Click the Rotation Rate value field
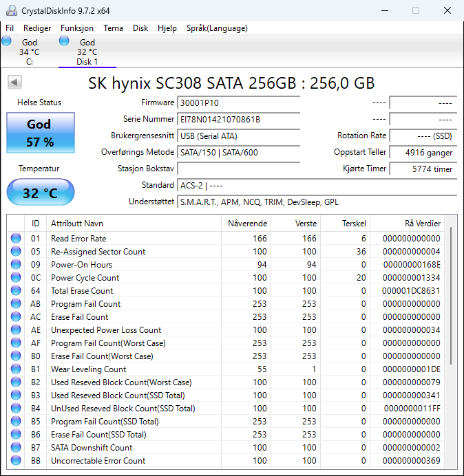The width and height of the screenshot is (464, 476). 423,136
